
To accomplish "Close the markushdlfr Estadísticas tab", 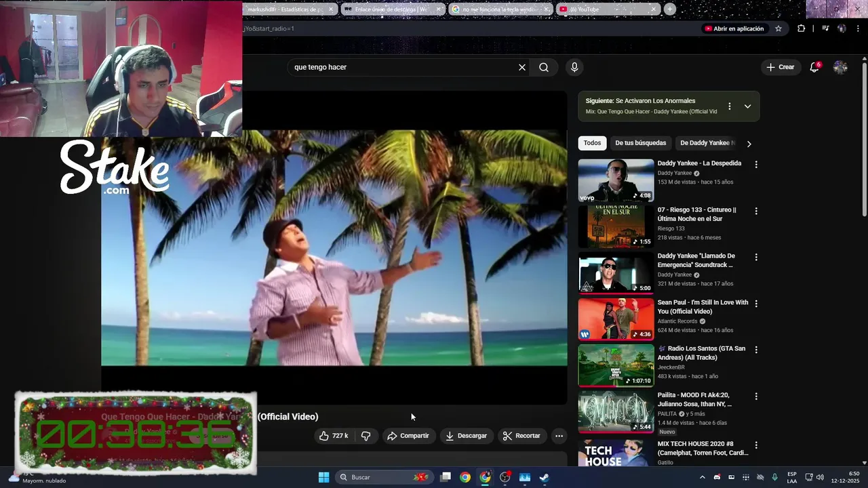I will 331,9.
